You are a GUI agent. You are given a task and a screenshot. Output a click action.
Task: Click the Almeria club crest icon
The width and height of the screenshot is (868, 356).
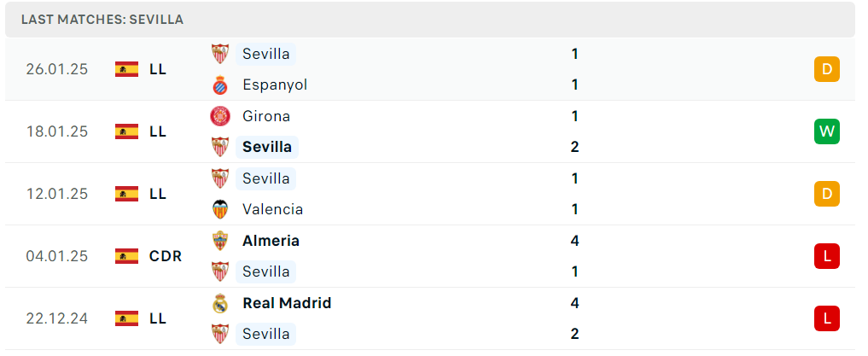click(x=220, y=241)
